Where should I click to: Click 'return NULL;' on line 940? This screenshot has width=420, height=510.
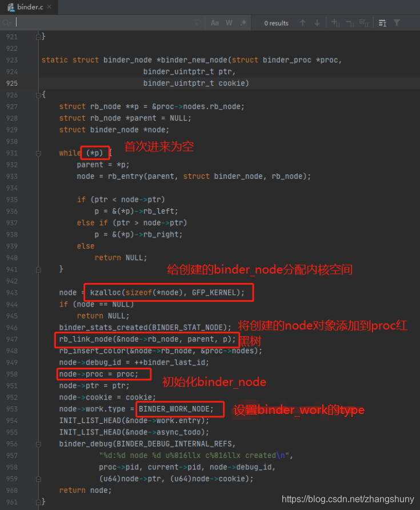coord(121,258)
